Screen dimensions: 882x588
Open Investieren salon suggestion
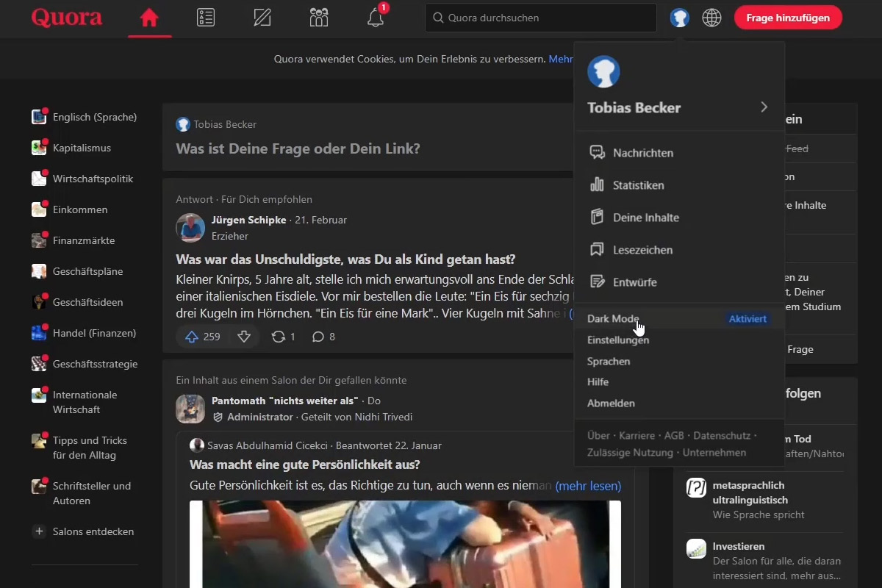pyautogui.click(x=739, y=546)
